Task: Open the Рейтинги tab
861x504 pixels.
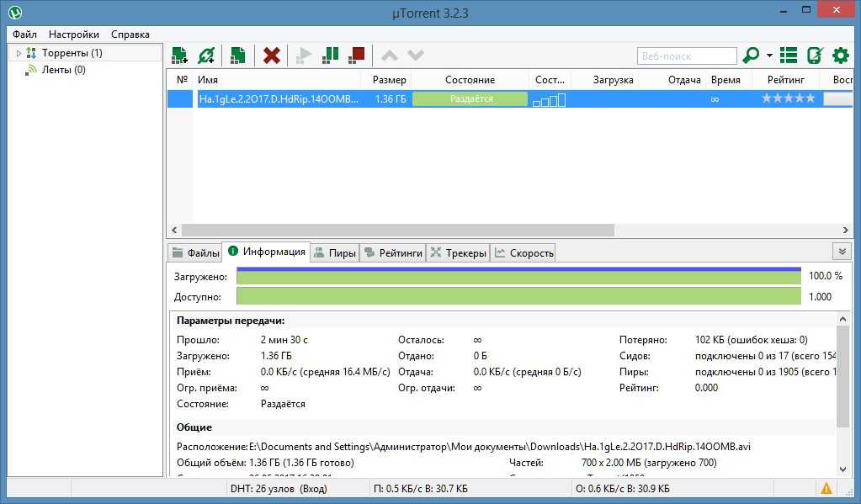Action: click(393, 252)
